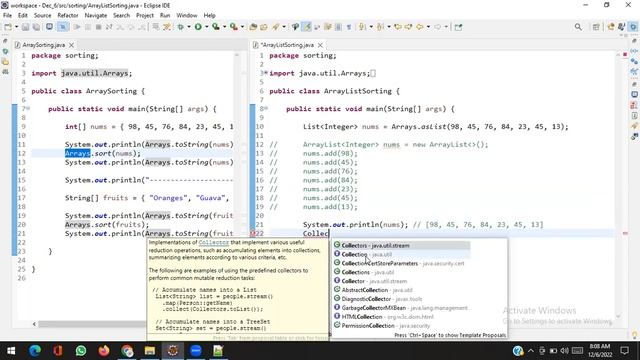This screenshot has height=360, width=640.
Task: Click the Coverage launch icon
Action: [x=216, y=27]
